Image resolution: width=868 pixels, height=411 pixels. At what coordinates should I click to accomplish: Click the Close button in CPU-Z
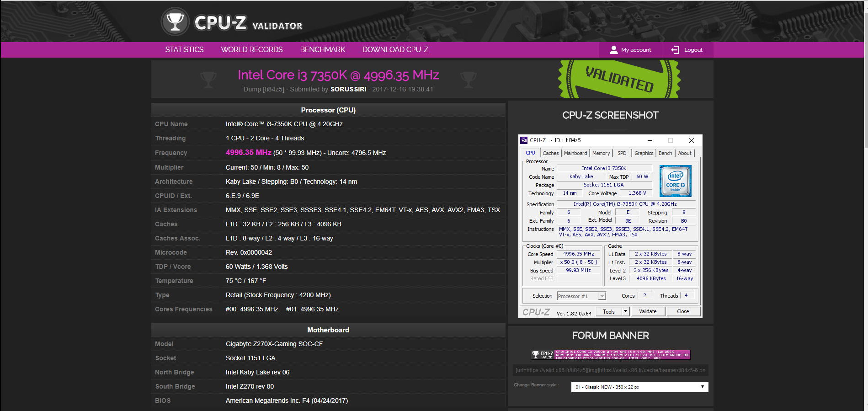(x=683, y=312)
